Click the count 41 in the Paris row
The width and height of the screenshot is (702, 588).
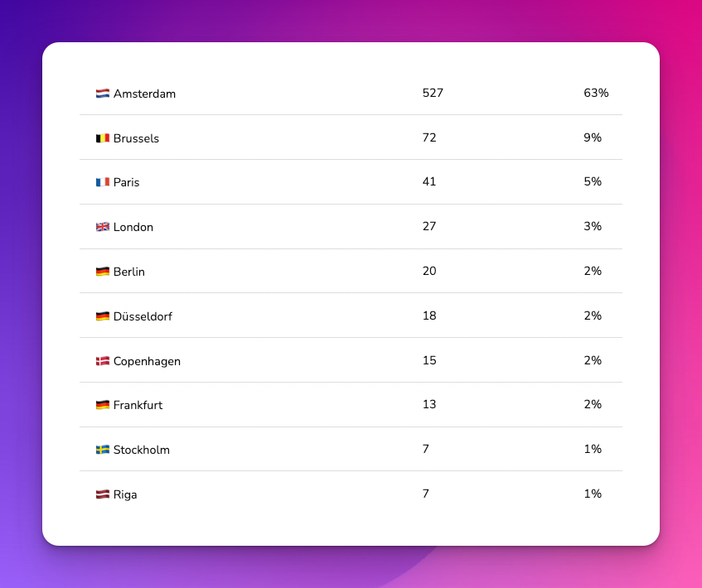(429, 181)
